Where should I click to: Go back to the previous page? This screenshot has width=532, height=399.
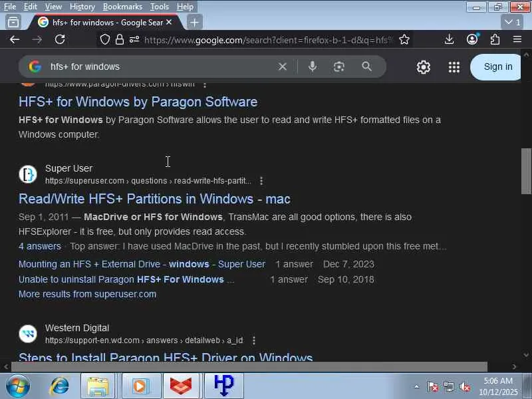pos(15,40)
